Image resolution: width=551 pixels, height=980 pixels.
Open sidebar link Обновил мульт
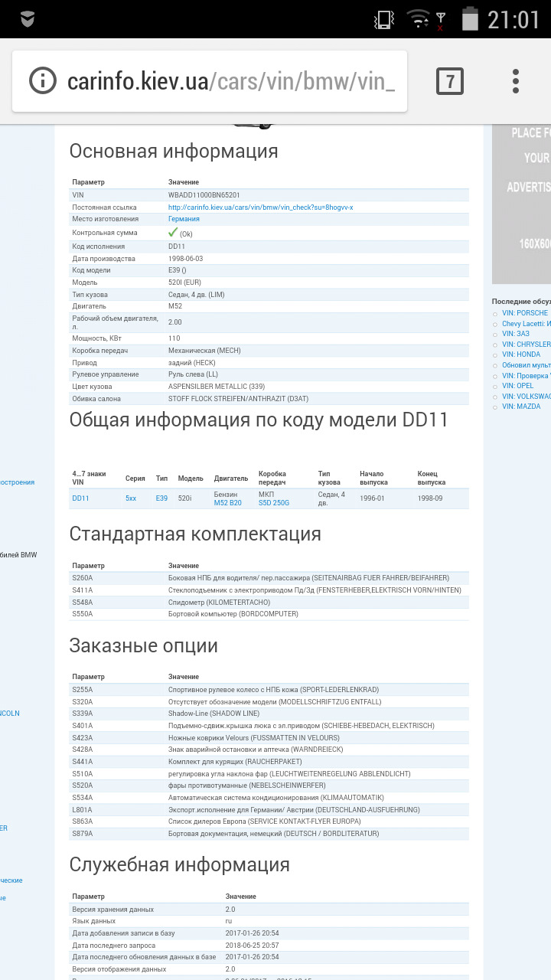[526, 365]
